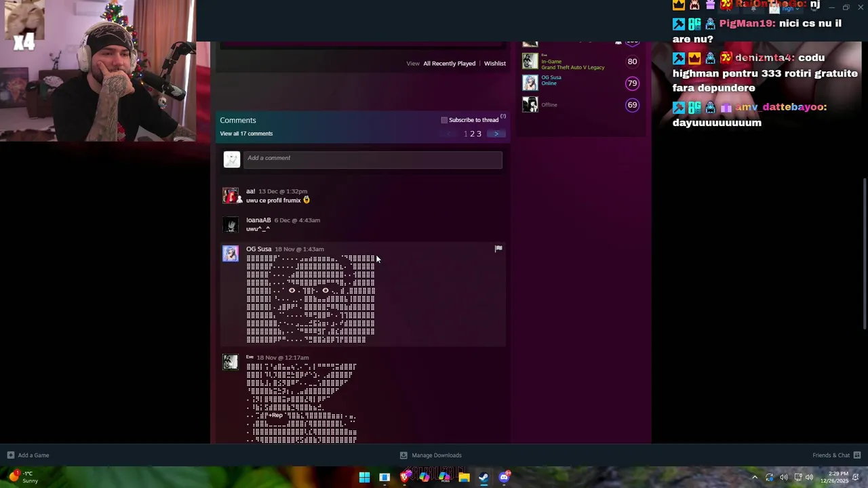Open the offline friend's avatar

click(530, 104)
